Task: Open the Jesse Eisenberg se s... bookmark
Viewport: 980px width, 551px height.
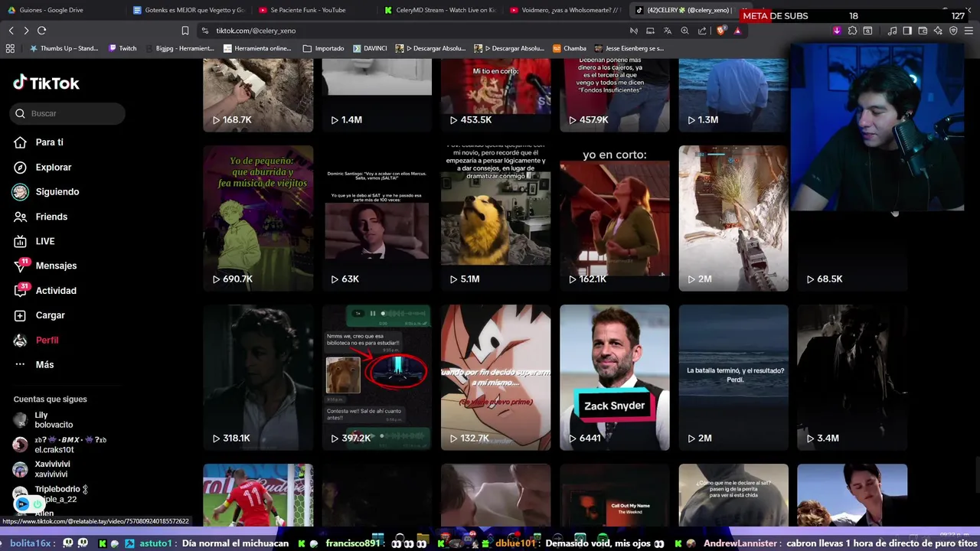Action: [629, 48]
